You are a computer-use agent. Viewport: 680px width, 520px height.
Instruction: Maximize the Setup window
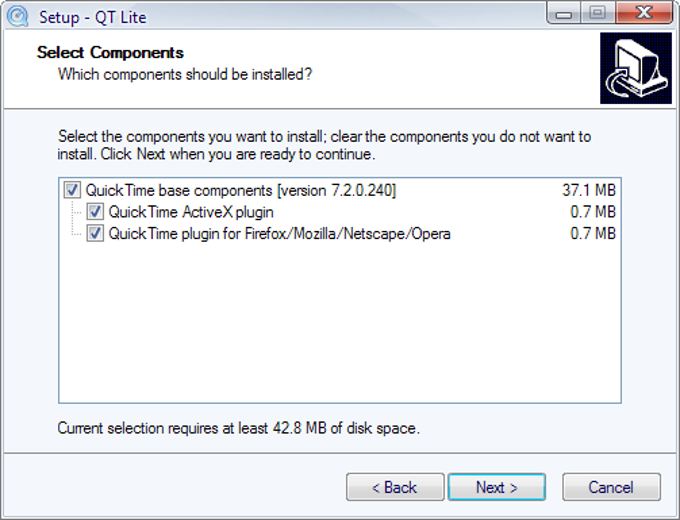click(x=598, y=13)
